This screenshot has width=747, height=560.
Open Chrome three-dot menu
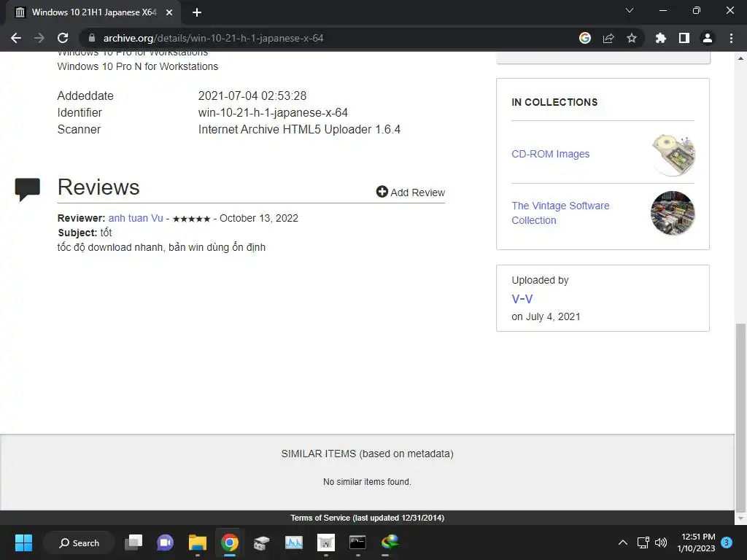tap(731, 38)
